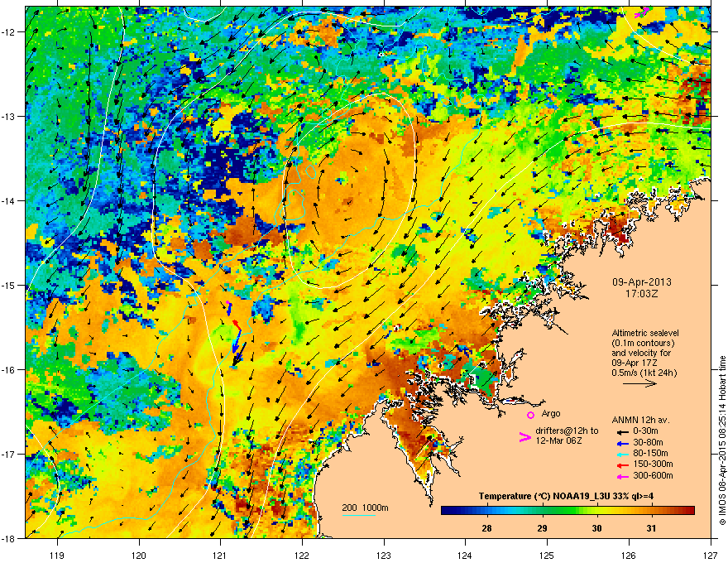Click the latitude axis label -17
The height and width of the screenshot is (563, 728).
click(8, 454)
